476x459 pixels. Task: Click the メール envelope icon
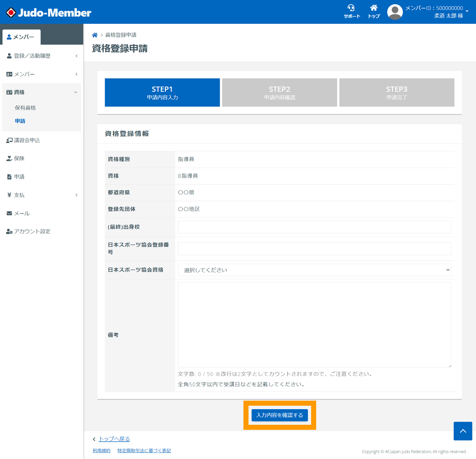tap(9, 213)
